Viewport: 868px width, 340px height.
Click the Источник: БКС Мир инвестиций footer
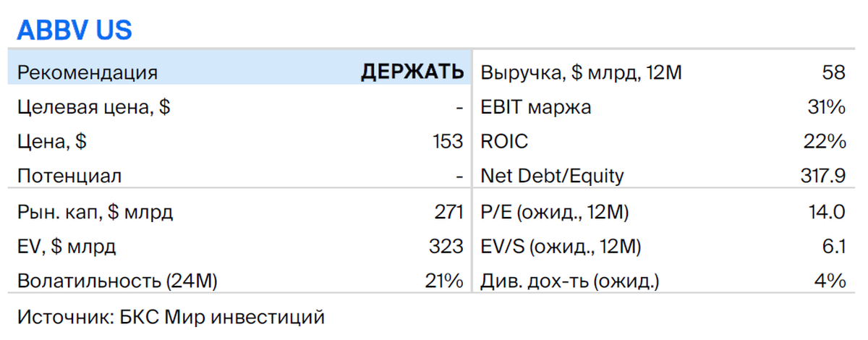point(171,317)
